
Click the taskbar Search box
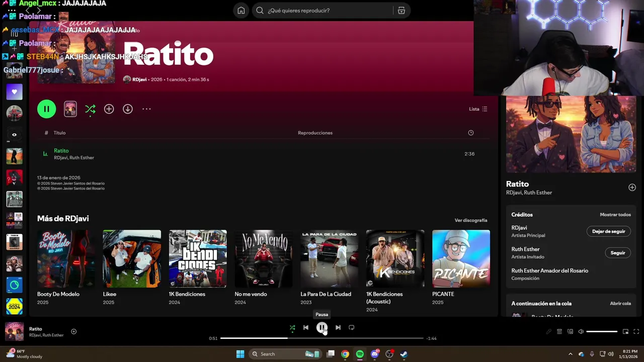285,354
